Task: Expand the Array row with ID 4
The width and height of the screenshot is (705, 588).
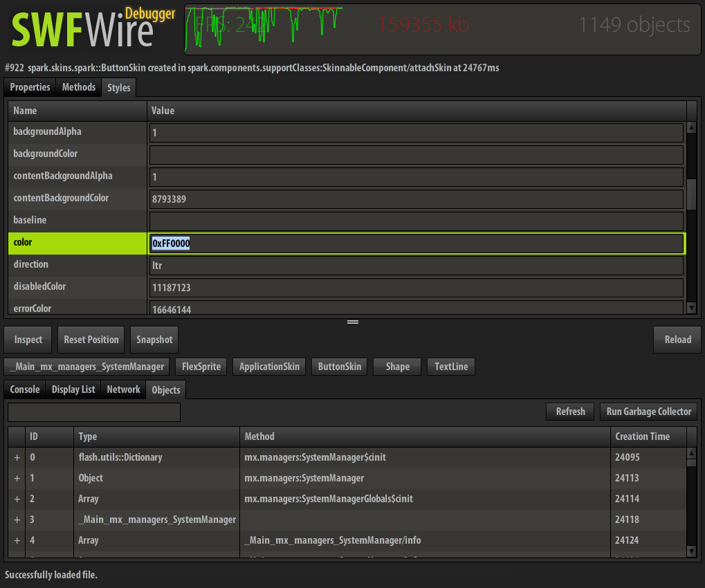Action: [x=17, y=540]
